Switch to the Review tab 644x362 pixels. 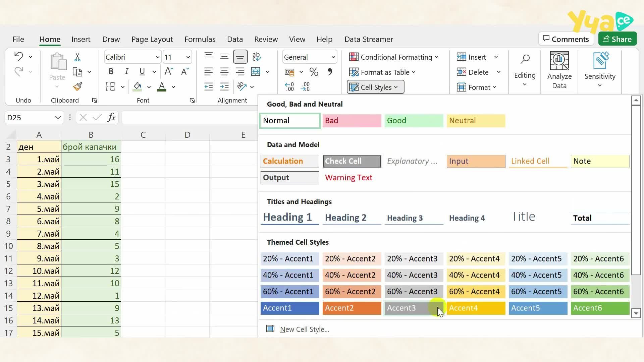coord(266,39)
